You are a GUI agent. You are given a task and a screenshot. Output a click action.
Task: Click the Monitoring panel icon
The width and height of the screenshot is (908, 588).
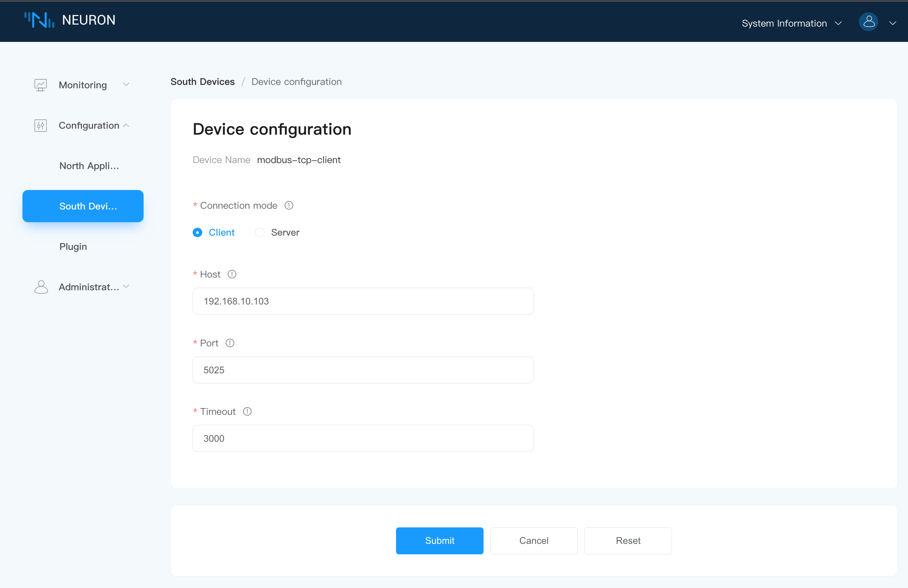(41, 85)
